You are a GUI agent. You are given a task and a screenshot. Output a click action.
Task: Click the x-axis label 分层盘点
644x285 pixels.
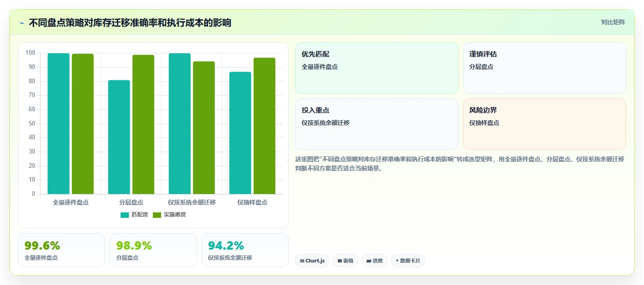pos(131,202)
